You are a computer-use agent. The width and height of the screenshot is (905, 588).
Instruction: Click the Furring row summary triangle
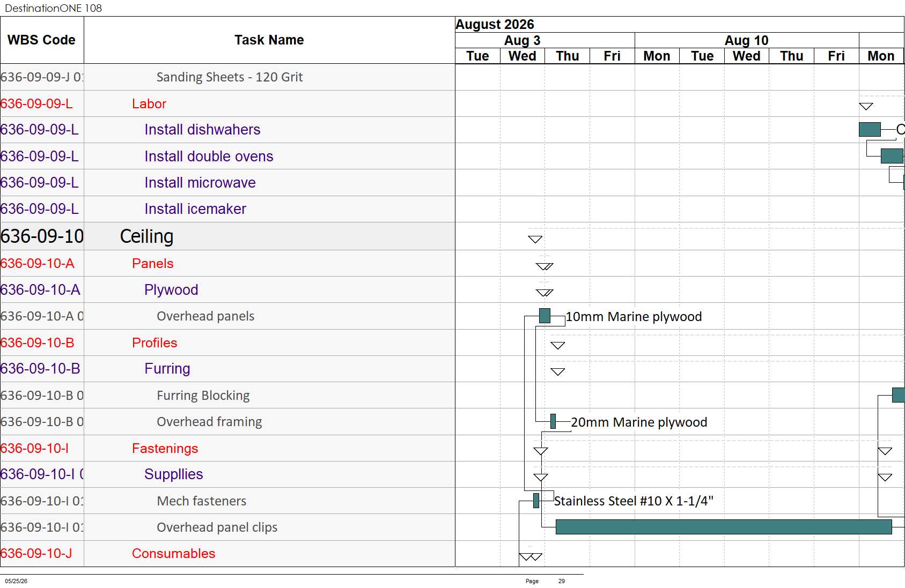(558, 371)
